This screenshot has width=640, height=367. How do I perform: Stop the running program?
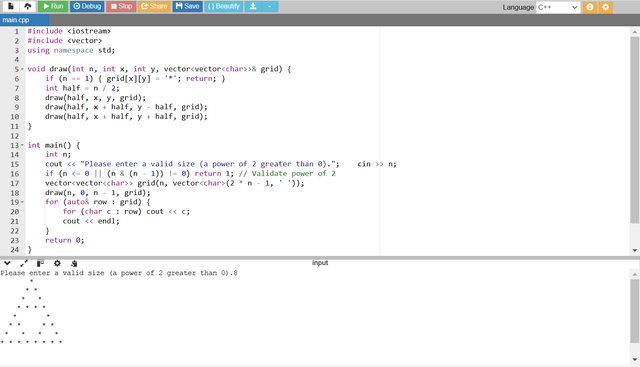(x=121, y=6)
